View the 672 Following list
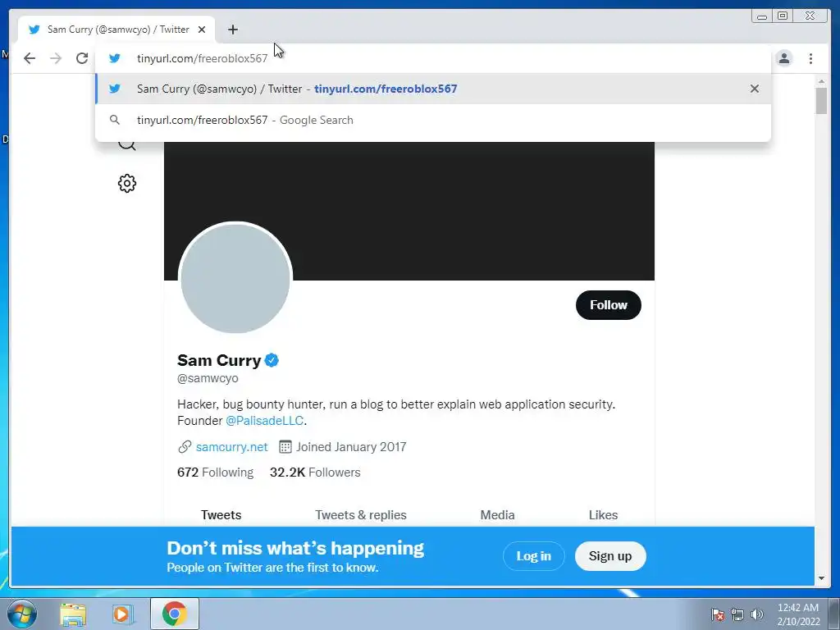Viewport: 840px width, 630px height. pyautogui.click(x=216, y=472)
